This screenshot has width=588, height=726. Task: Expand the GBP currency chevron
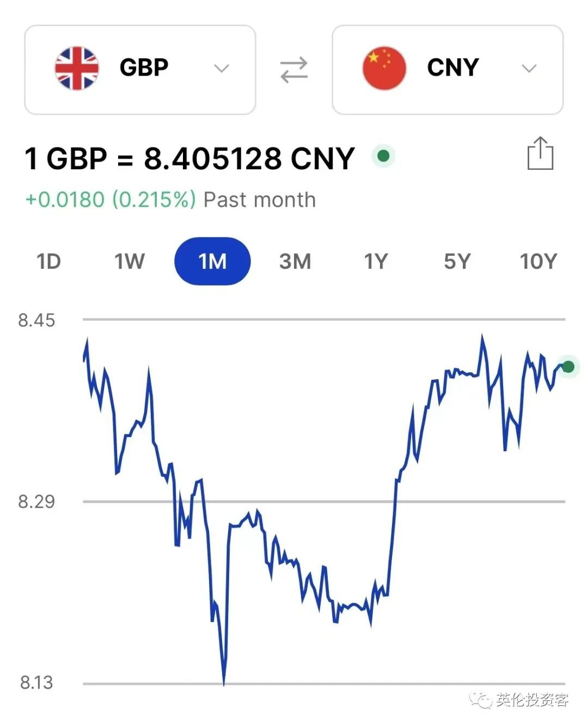point(221,69)
